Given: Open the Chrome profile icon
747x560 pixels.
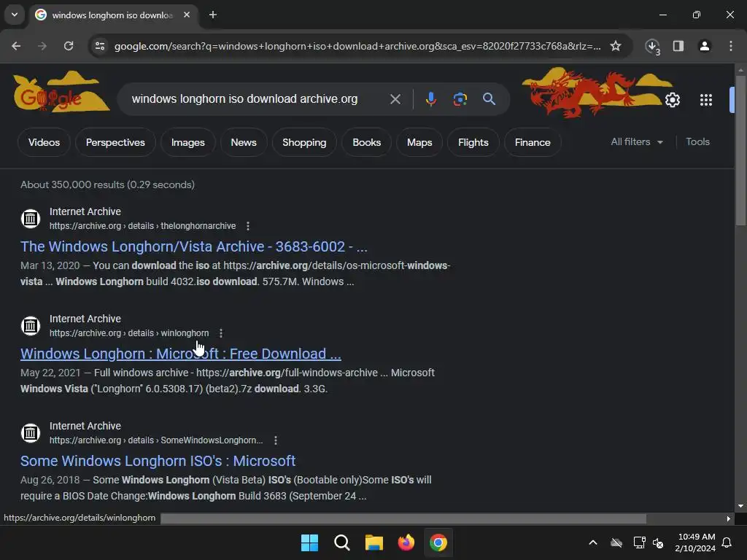Looking at the screenshot, I should [x=705, y=46].
